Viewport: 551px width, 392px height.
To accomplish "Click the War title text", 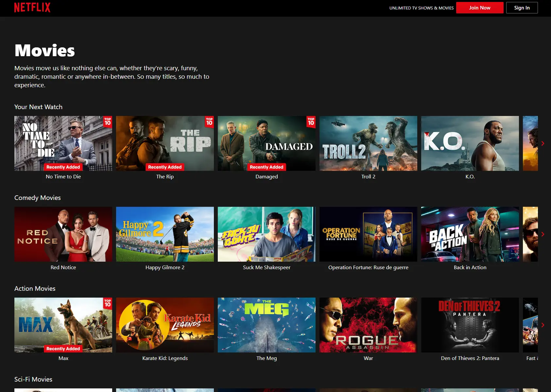I will pos(368,358).
